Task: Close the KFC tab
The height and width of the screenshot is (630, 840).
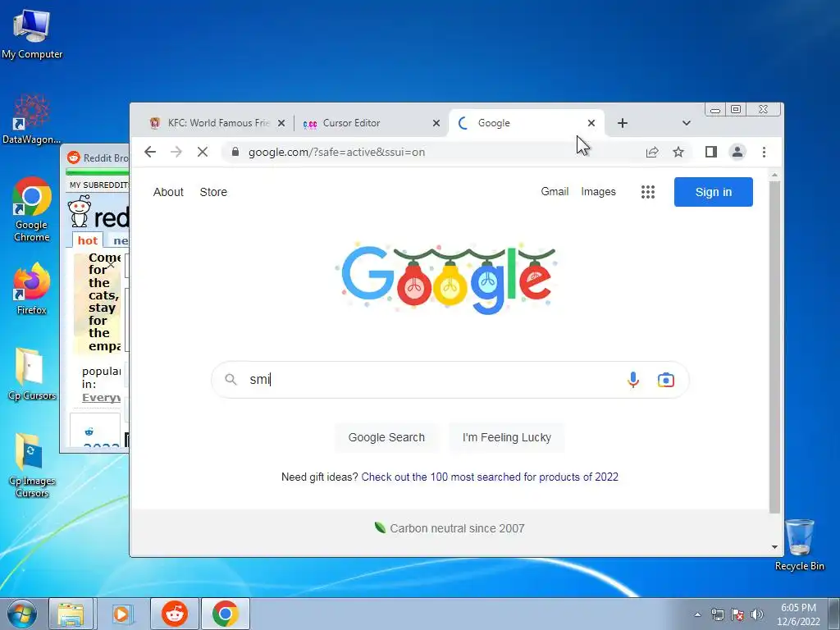Action: [281, 123]
